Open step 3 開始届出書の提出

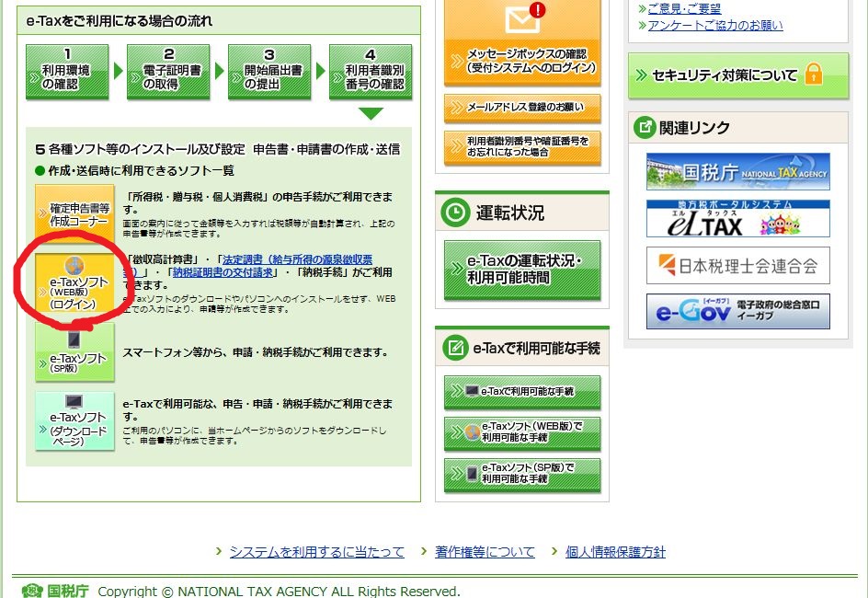click(x=269, y=72)
